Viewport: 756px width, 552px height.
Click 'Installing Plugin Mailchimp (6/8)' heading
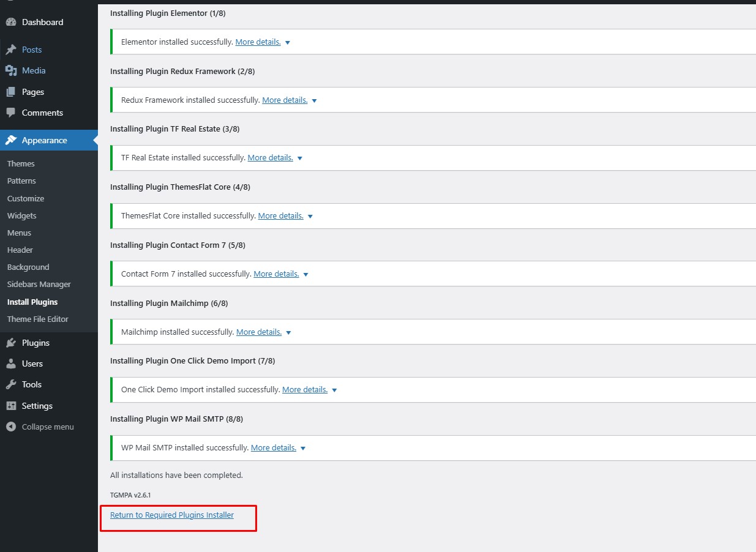(x=169, y=303)
